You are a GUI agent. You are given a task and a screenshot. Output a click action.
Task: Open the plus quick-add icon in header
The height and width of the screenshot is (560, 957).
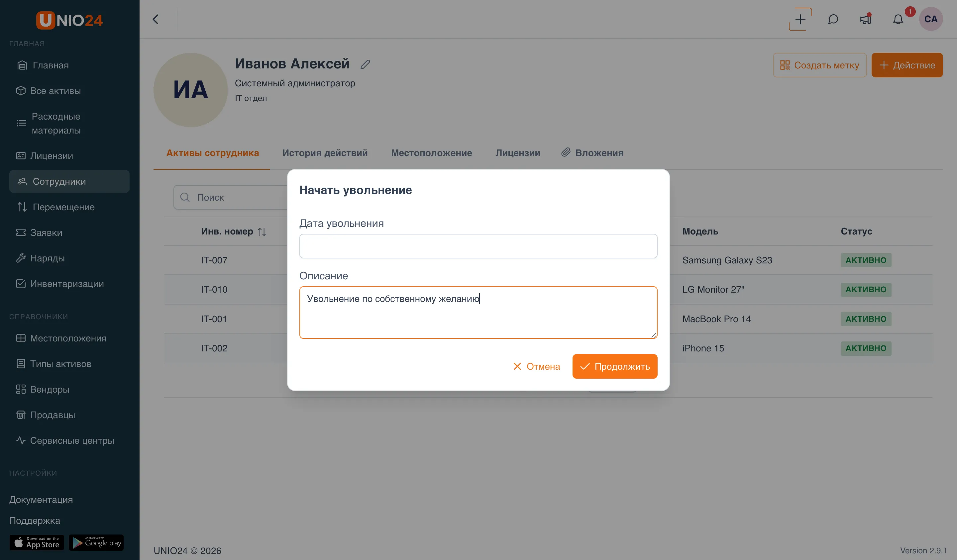(800, 19)
